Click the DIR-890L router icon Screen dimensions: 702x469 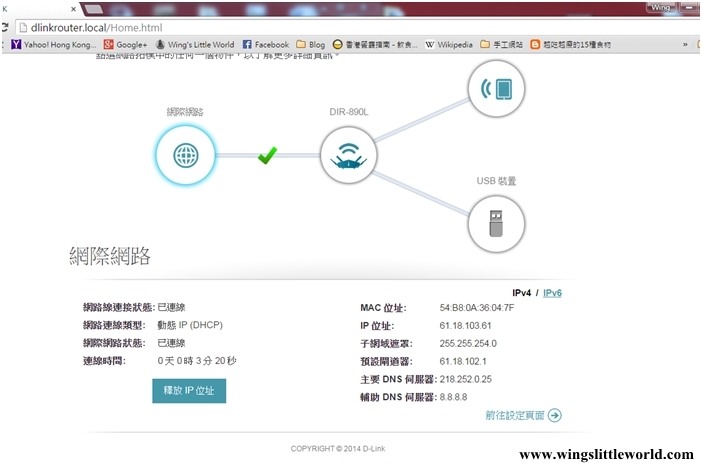[x=349, y=156]
